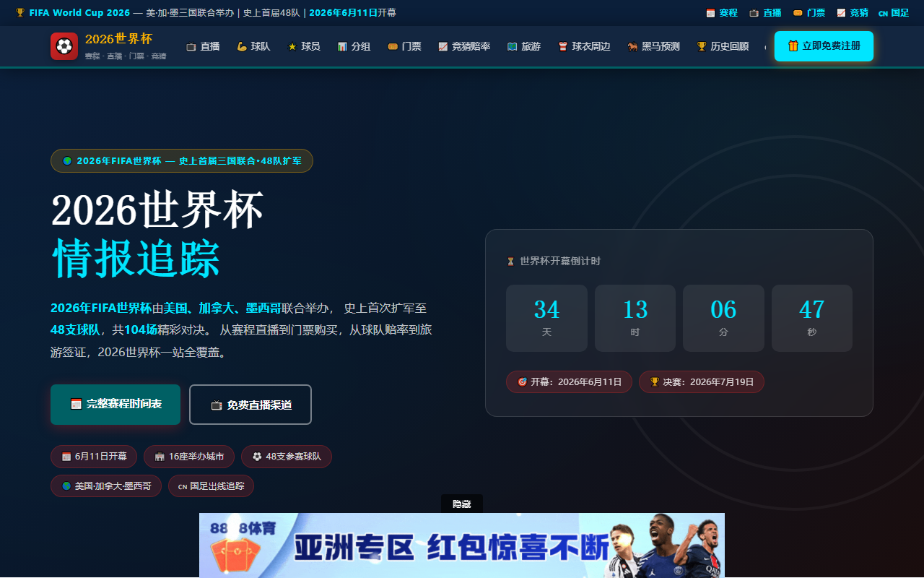Click the stadium icon in 16座举办城市 tag
This screenshot has width=924, height=578.
[x=160, y=457]
